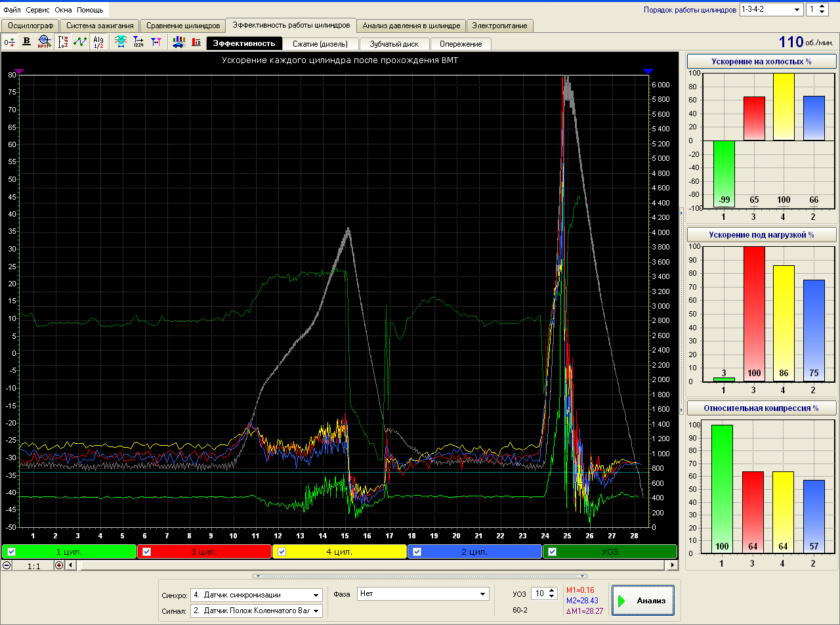840x625 pixels.
Task: Click the red 100 load acceleration bar
Action: tap(755, 314)
